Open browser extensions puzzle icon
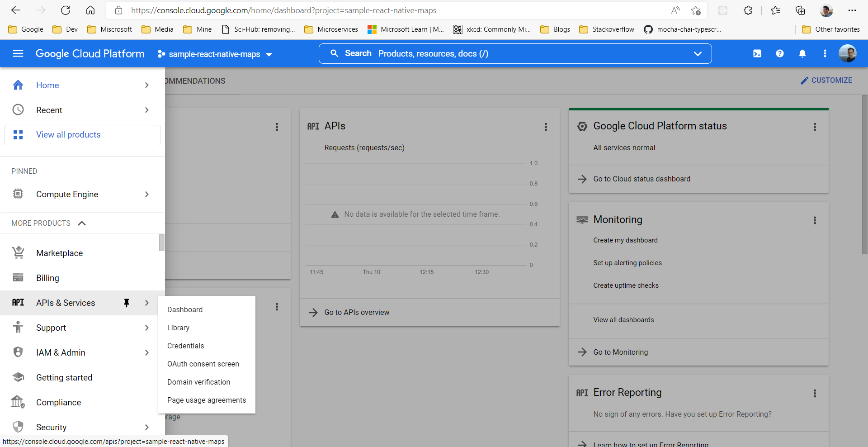Viewport: 868px width, 447px height. pyautogui.click(x=748, y=10)
